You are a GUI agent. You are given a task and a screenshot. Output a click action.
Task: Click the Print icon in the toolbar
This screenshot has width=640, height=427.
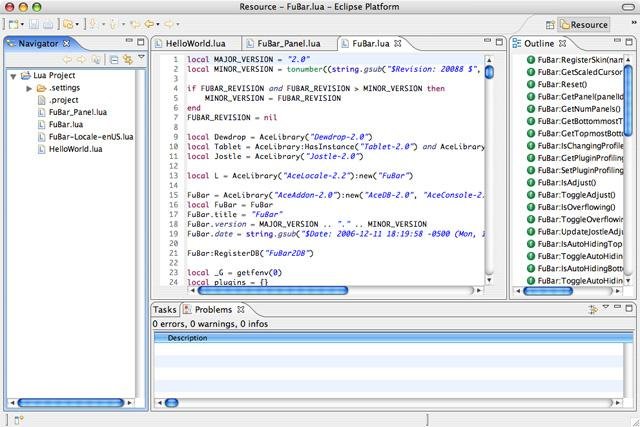(x=48, y=24)
